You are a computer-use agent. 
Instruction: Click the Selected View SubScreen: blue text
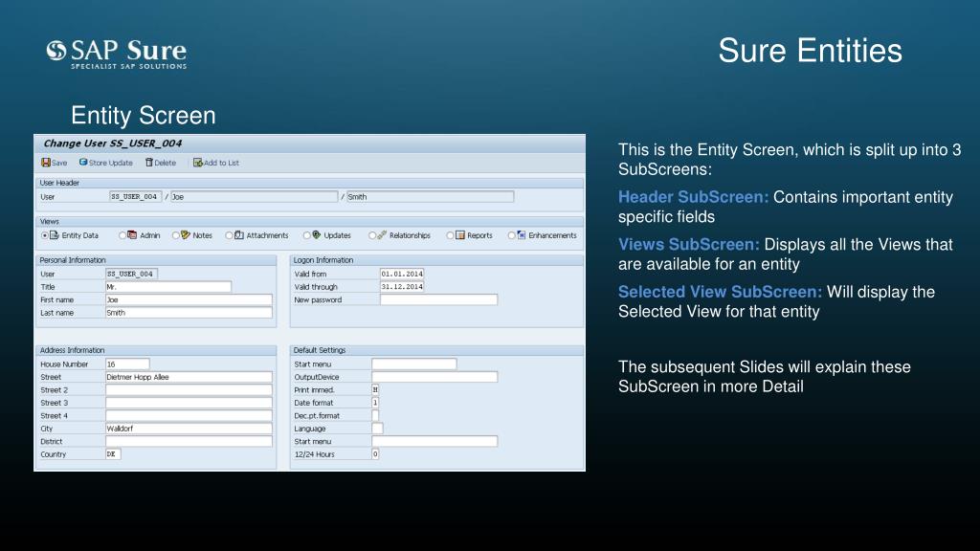pos(720,292)
